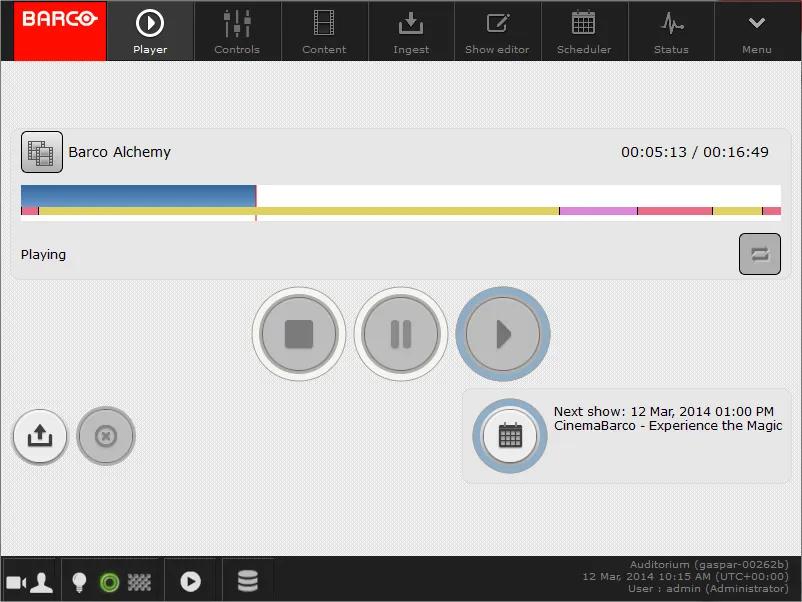This screenshot has width=802, height=602.
Task: View the Status tab
Action: pyautogui.click(x=671, y=31)
